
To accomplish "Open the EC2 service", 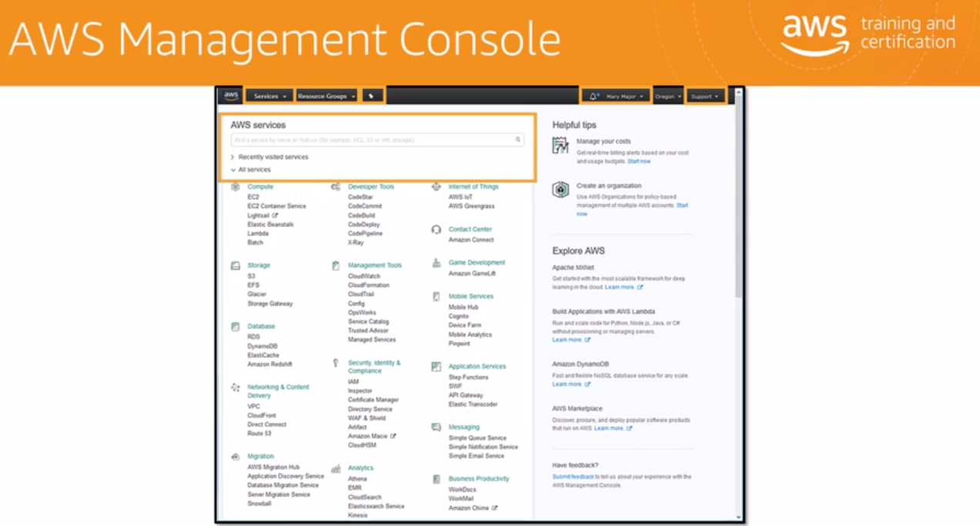I will point(253,197).
